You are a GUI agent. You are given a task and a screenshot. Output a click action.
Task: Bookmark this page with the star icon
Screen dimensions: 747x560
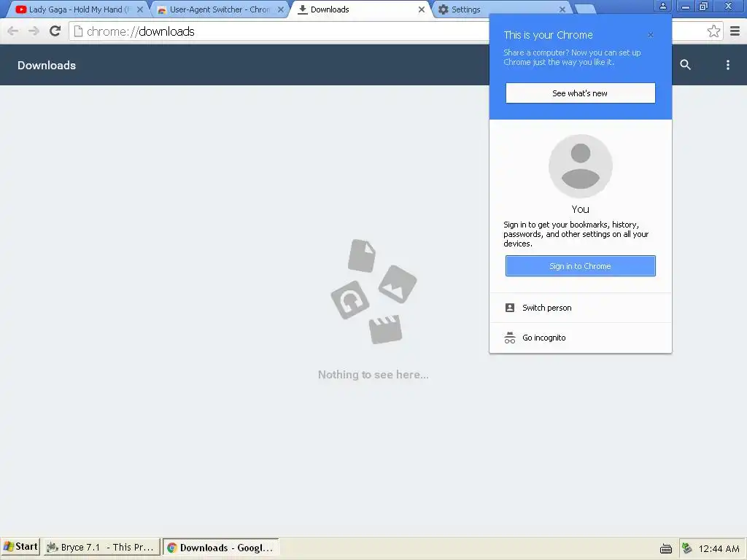pyautogui.click(x=713, y=31)
